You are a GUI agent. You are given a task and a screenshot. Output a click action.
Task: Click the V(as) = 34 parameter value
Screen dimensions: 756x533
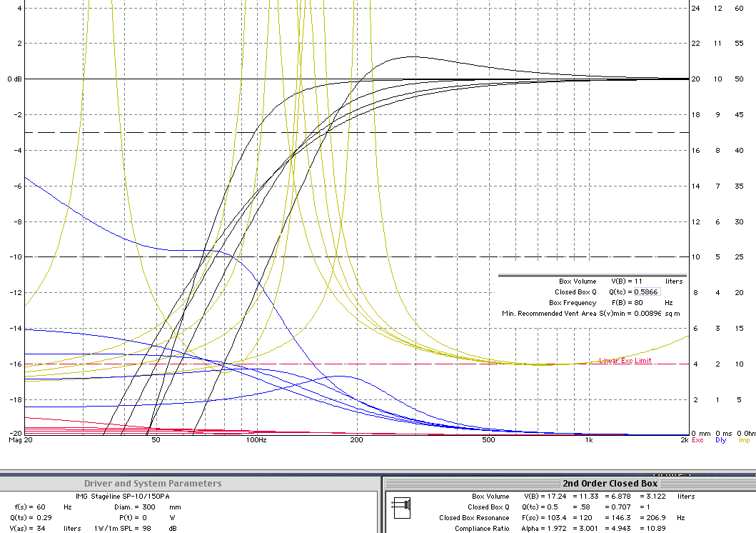click(x=27, y=528)
